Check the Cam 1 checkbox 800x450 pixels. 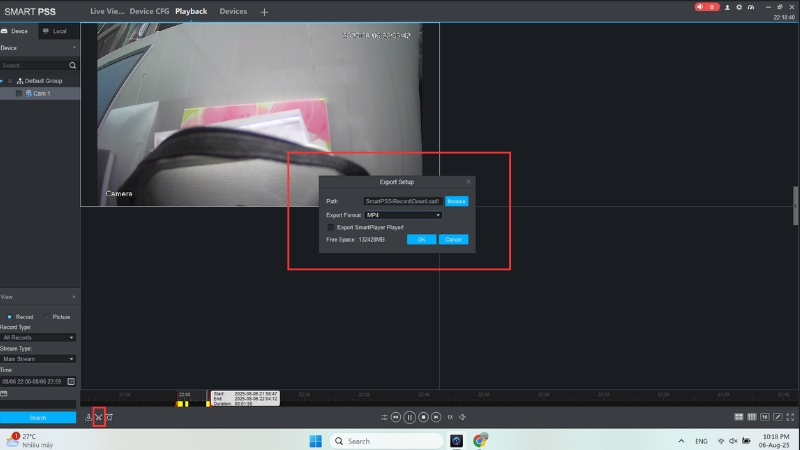18,93
